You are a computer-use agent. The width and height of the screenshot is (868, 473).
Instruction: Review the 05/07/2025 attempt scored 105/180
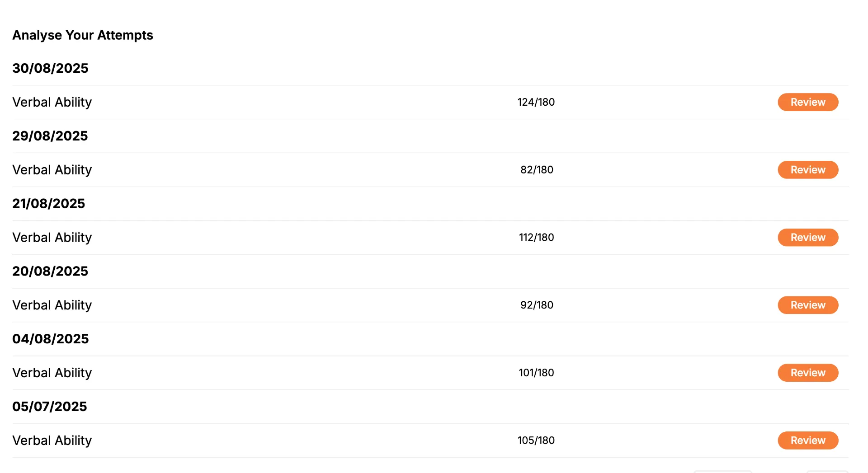(x=808, y=440)
